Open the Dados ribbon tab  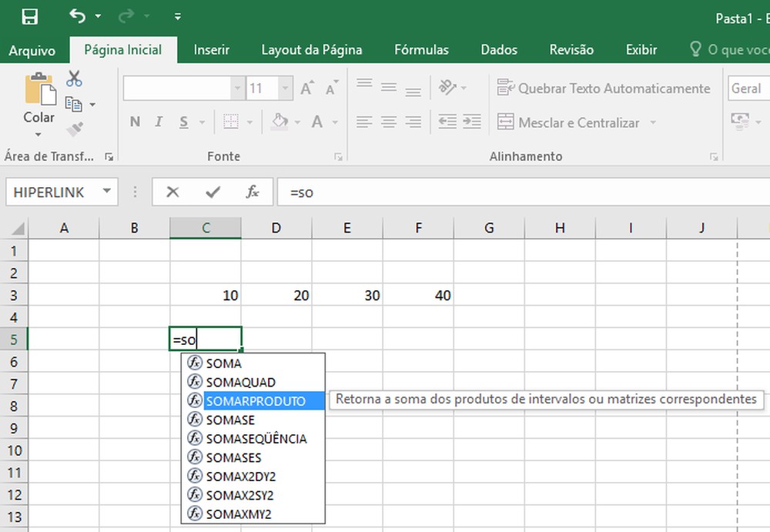(499, 49)
